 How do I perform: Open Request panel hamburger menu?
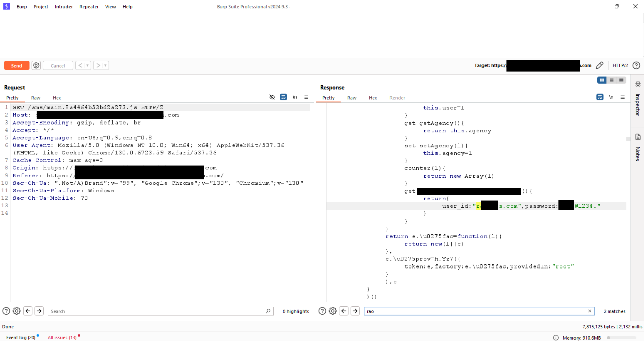click(x=306, y=97)
